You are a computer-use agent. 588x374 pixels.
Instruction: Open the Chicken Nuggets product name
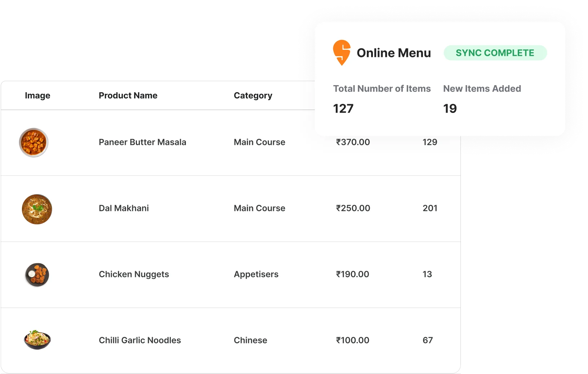coord(134,274)
